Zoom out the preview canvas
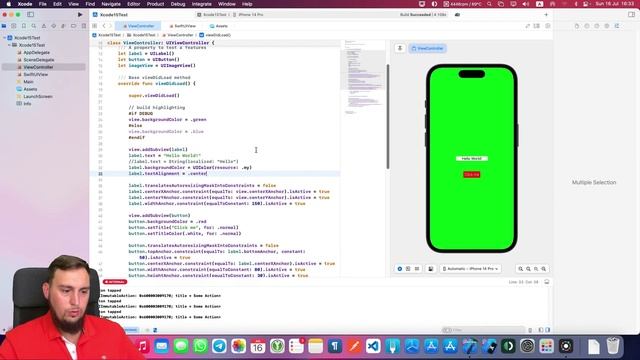The image size is (640, 360). point(520,269)
